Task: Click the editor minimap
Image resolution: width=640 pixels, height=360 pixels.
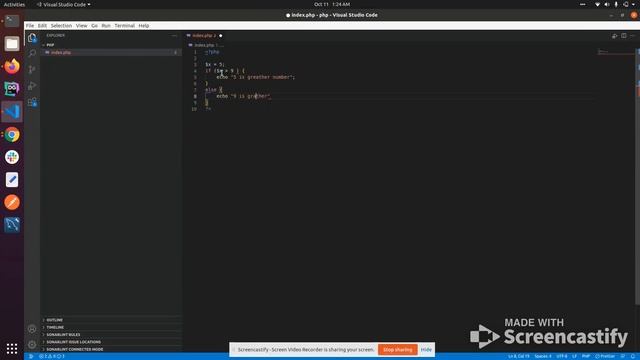Action: point(616,52)
